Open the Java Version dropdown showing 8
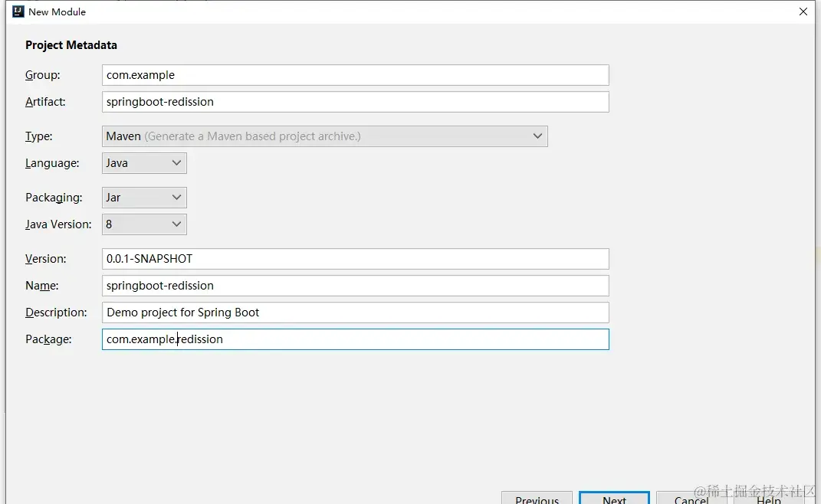 click(144, 224)
